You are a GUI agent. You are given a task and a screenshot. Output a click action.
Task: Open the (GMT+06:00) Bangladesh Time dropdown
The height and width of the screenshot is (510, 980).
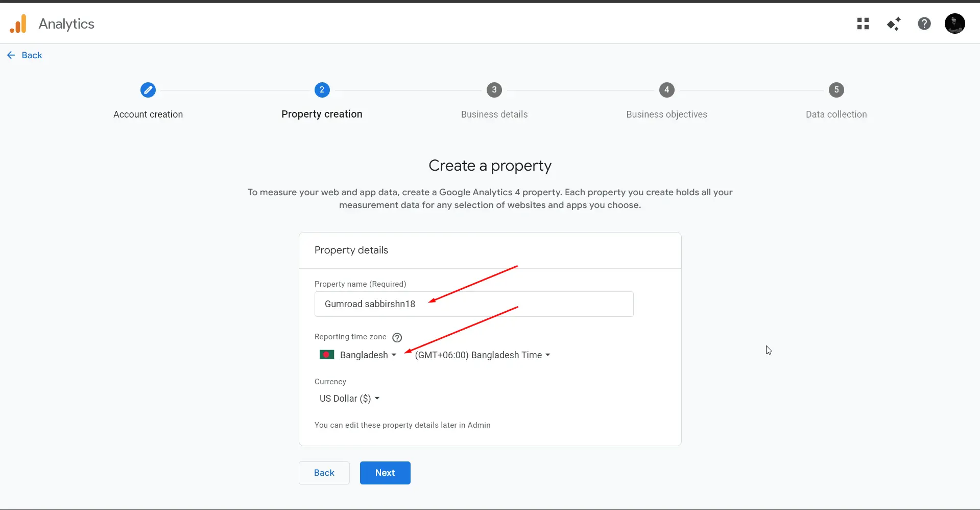tap(483, 355)
